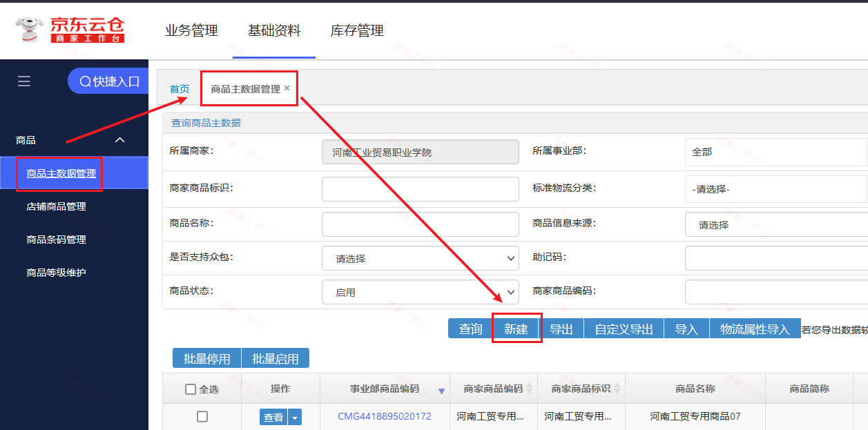Click the 物流属性导入 button

click(x=755, y=329)
